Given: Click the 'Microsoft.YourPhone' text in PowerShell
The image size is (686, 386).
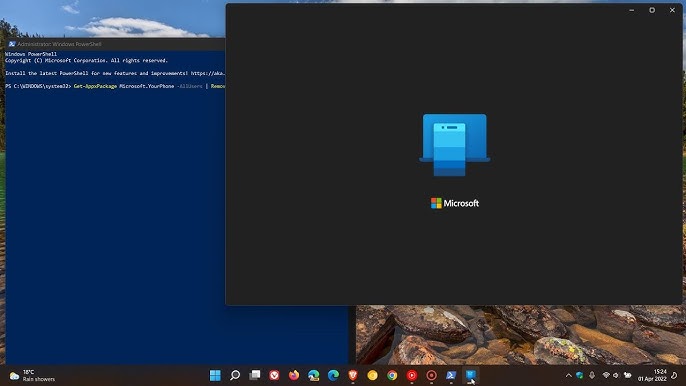Looking at the screenshot, I should [x=147, y=86].
